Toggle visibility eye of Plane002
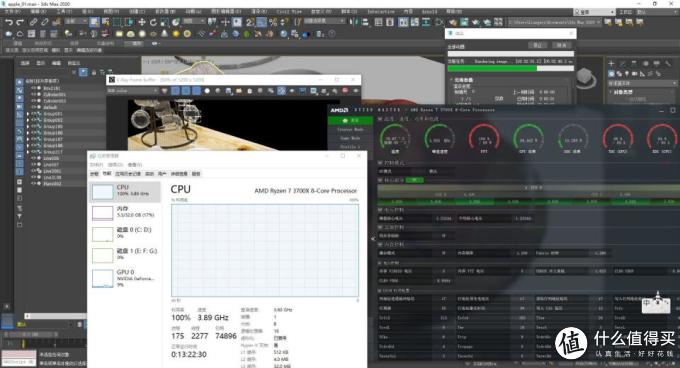Screen dimensions: 680x368 point(33,184)
